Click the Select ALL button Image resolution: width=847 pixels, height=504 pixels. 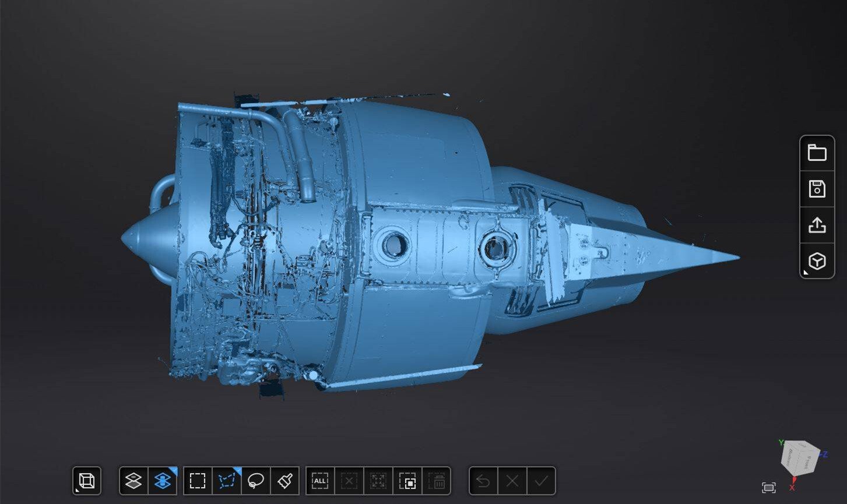point(320,481)
